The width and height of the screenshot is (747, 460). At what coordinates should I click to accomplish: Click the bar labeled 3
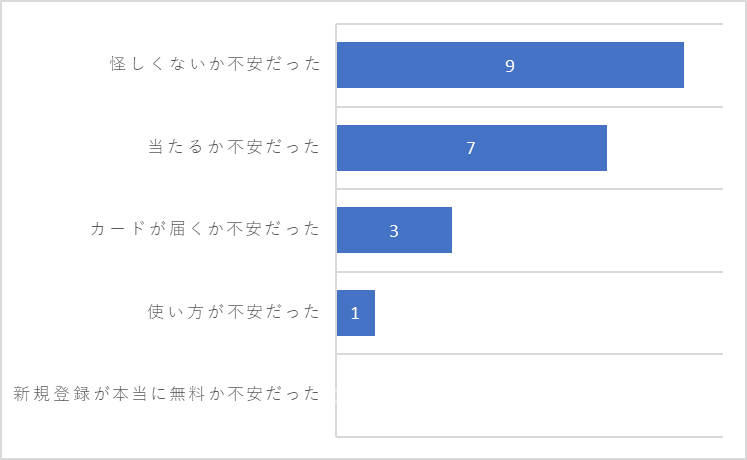[394, 230]
